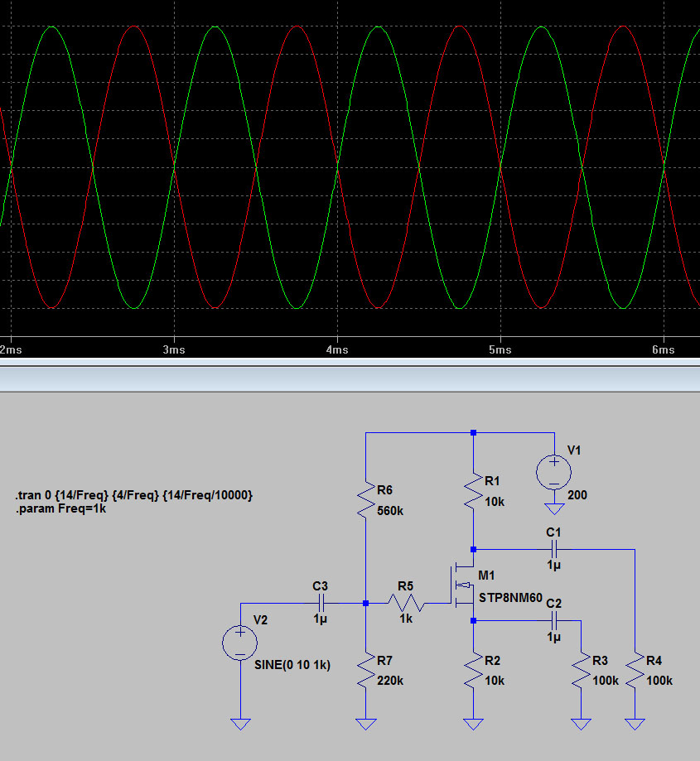Click the 220k value of R7
Image resolution: width=700 pixels, height=761 pixels.
(x=390, y=681)
